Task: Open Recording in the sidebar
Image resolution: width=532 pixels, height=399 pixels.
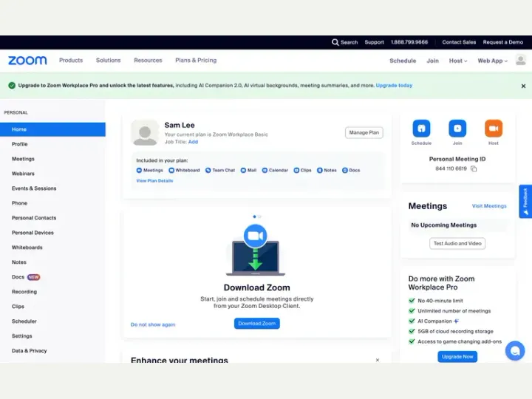Action: (x=24, y=292)
